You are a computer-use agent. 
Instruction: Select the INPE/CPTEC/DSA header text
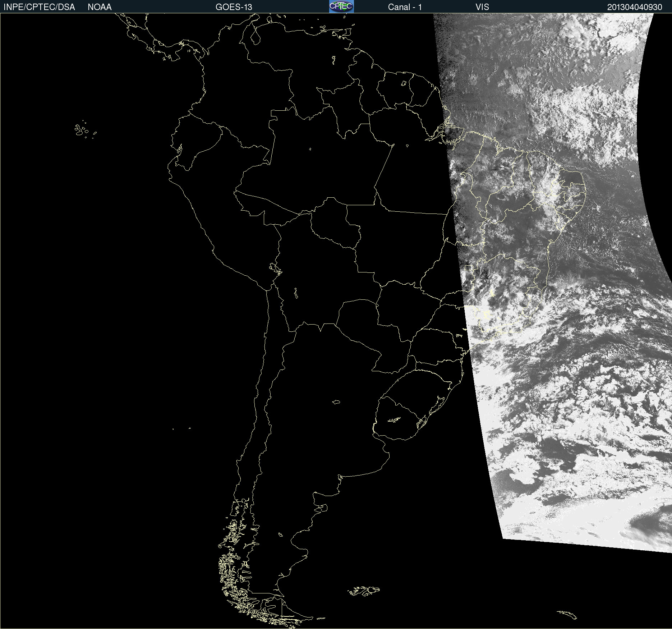pos(39,7)
